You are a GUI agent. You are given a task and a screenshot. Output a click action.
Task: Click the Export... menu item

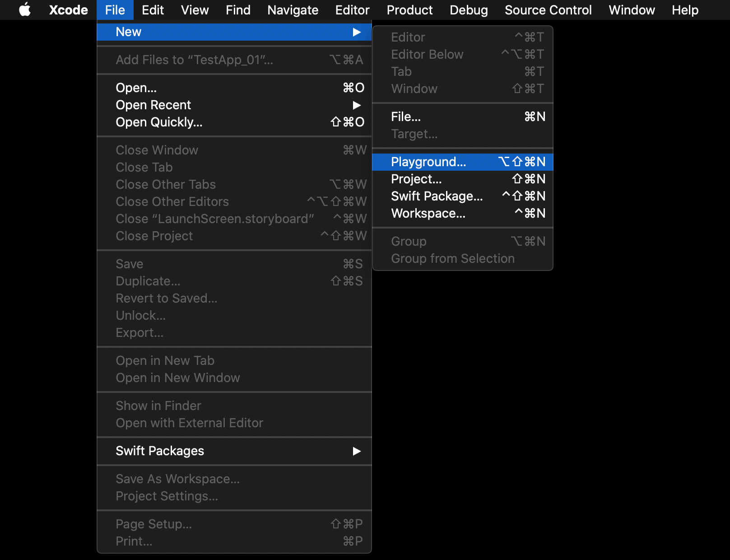[234, 332]
